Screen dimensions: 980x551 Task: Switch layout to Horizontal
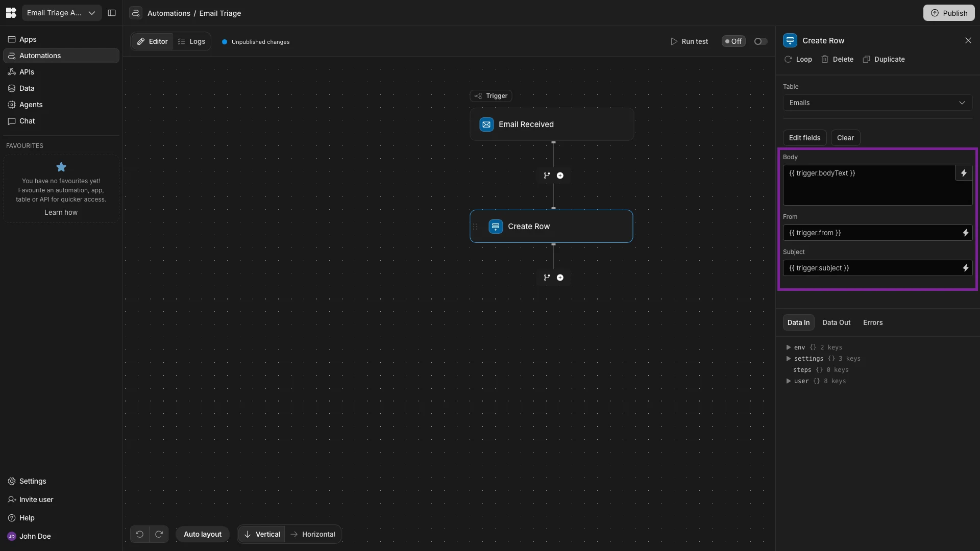point(312,534)
